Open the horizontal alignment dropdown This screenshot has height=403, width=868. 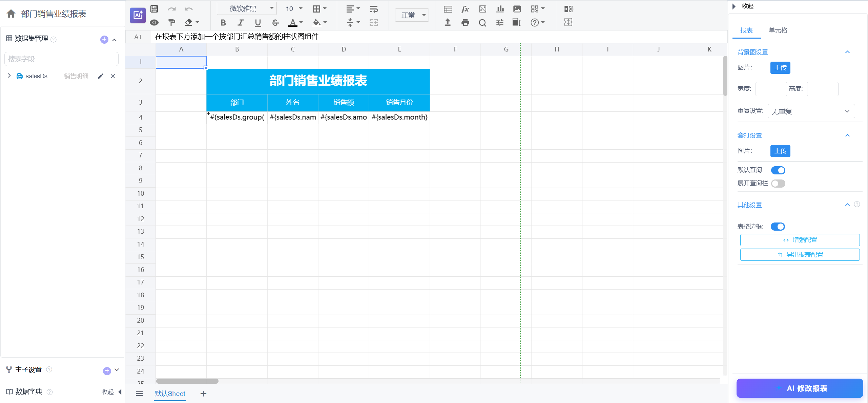(353, 9)
